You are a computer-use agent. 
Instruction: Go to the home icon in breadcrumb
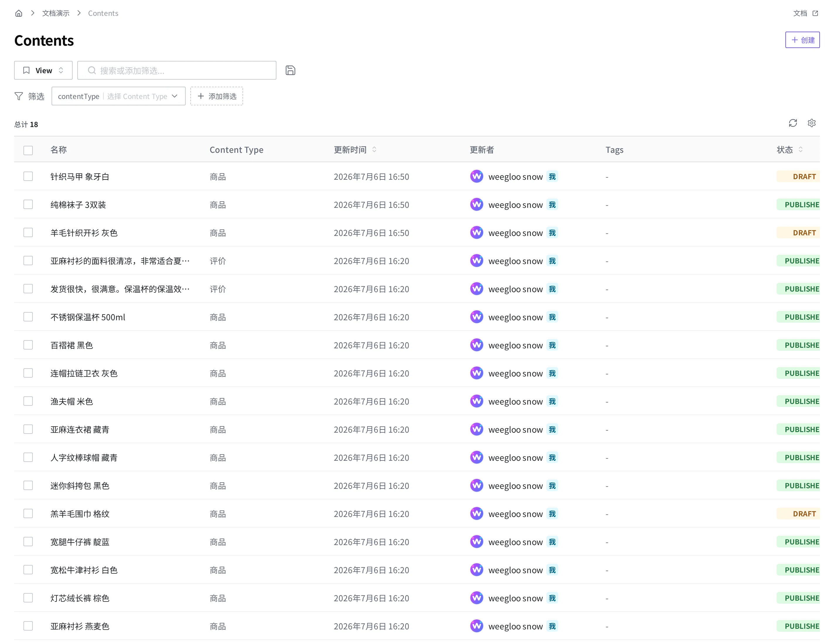coord(19,13)
